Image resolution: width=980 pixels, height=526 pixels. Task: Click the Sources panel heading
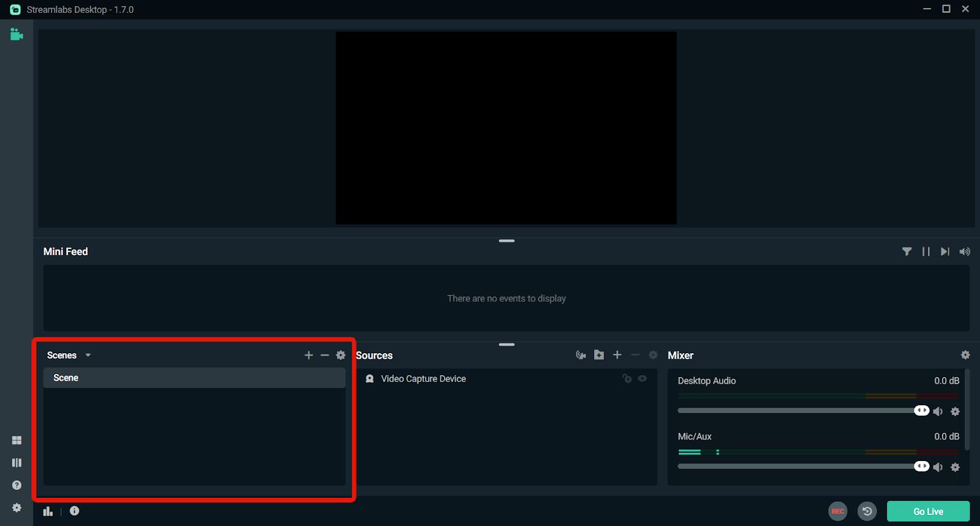374,356
